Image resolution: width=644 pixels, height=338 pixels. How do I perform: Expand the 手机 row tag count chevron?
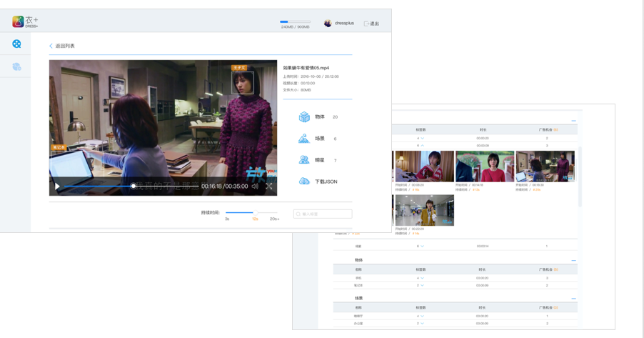[x=422, y=278]
